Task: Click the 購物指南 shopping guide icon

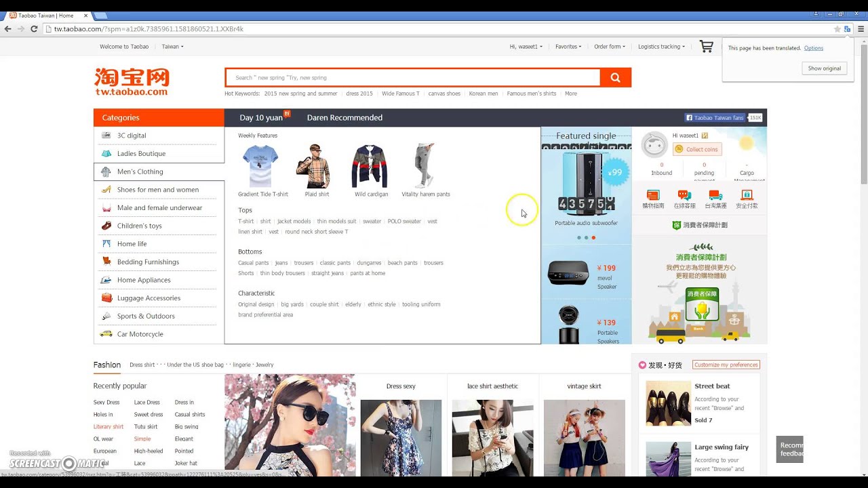Action: pos(653,195)
